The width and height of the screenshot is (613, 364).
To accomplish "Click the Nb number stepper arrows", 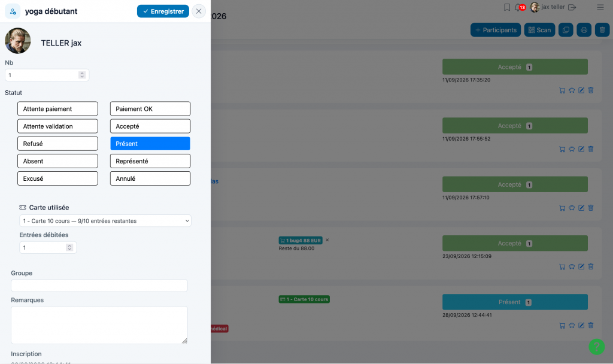I will pyautogui.click(x=81, y=75).
